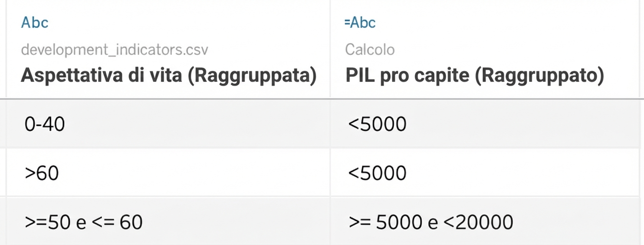
Task: Select the Aspettativa di vita (Raggruppata) column header
Action: [169, 75]
